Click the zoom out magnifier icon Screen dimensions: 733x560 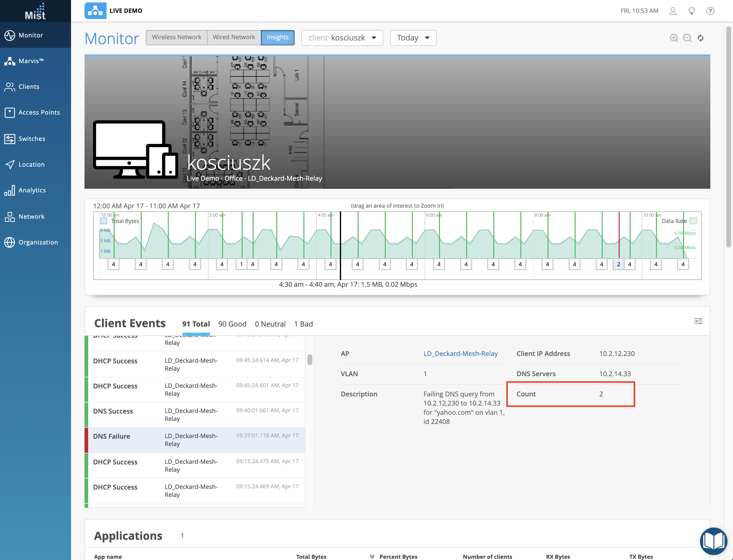[x=687, y=38]
